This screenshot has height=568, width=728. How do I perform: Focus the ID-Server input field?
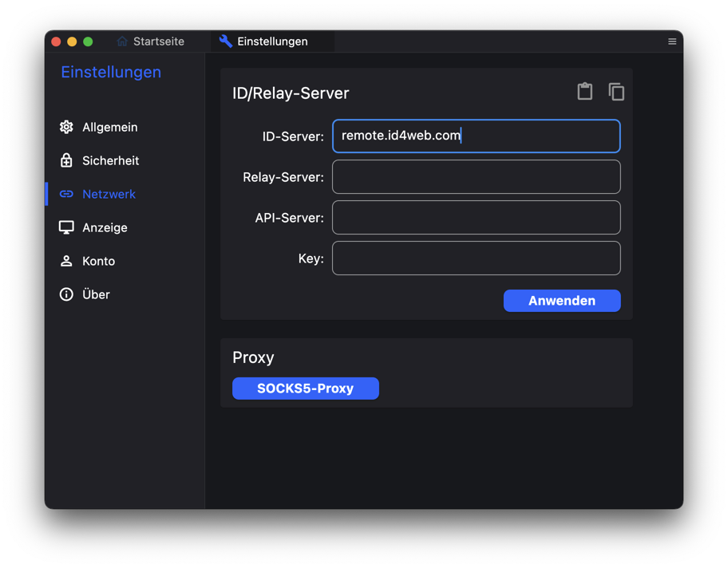tap(477, 136)
